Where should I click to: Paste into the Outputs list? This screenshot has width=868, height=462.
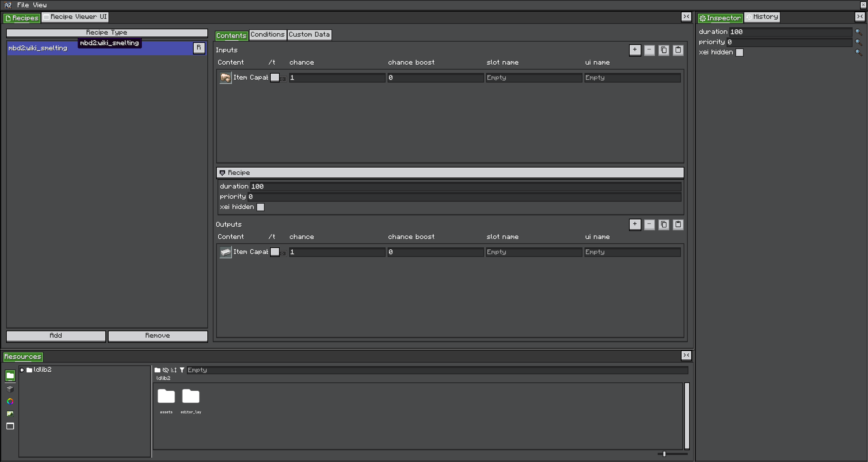tap(678, 224)
